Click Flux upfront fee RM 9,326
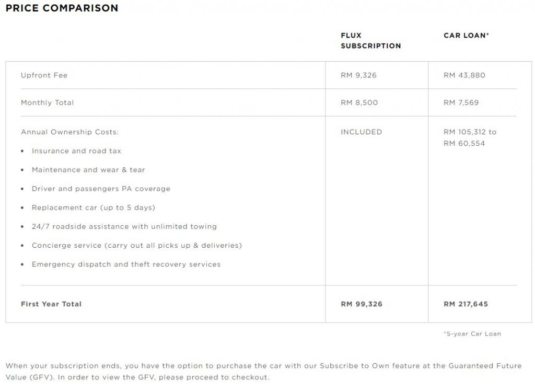This screenshot has width=535, height=392. click(358, 75)
